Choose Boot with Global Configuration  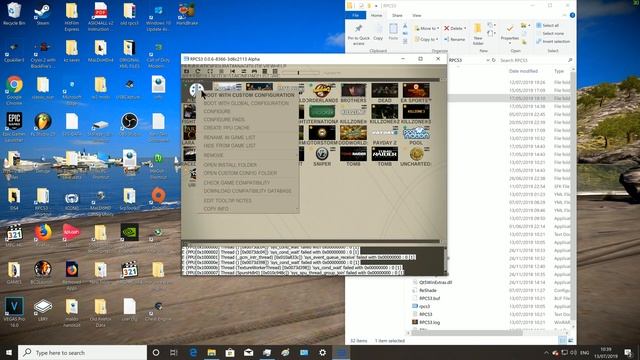247,103
